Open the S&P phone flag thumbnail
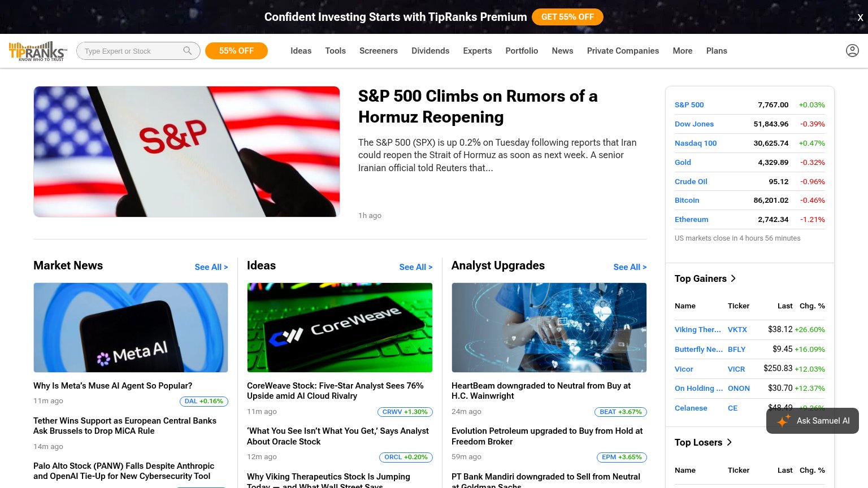This screenshot has width=868, height=488. pyautogui.click(x=186, y=151)
